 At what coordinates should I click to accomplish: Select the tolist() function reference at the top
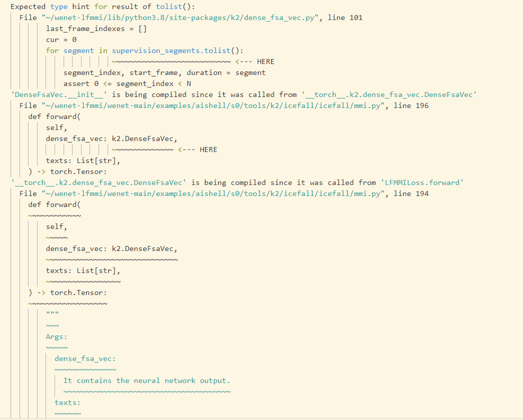point(168,6)
